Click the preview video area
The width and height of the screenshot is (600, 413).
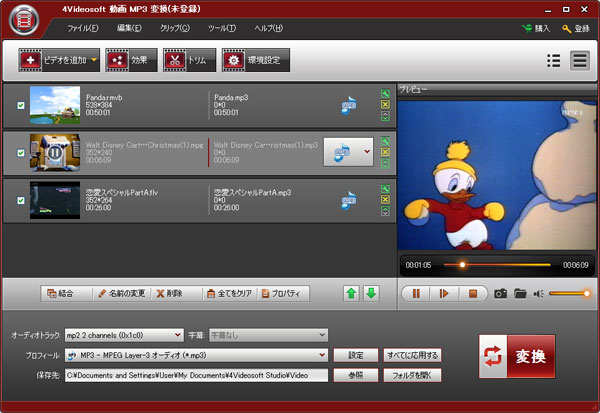[x=497, y=175]
